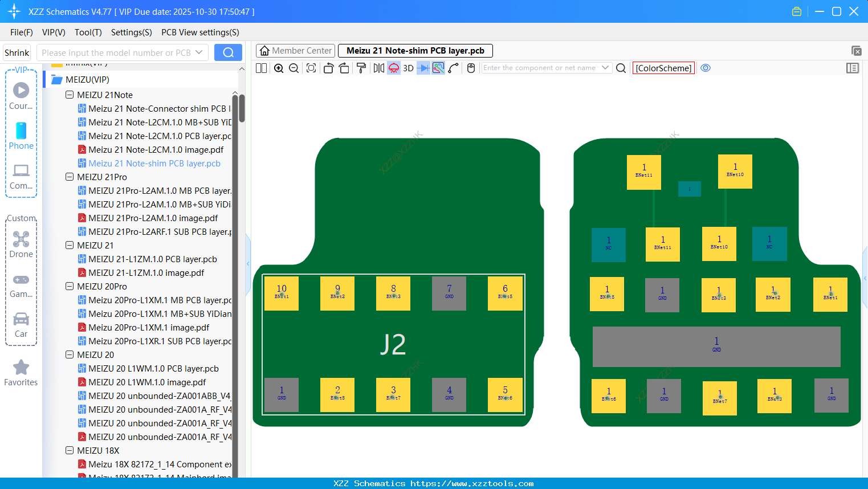Open the ColorScheme options
The image size is (868, 489).
coord(663,68)
